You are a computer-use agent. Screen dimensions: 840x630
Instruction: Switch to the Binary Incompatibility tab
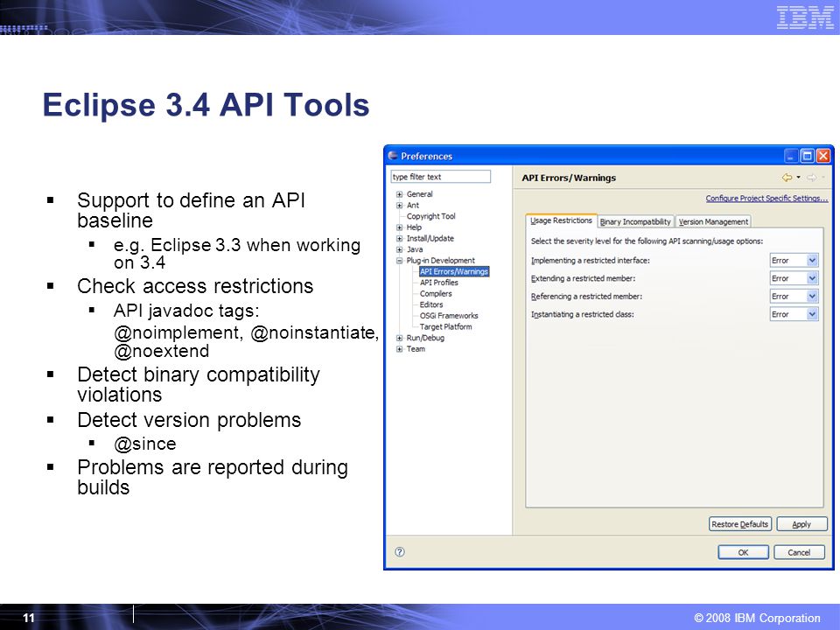(x=635, y=221)
